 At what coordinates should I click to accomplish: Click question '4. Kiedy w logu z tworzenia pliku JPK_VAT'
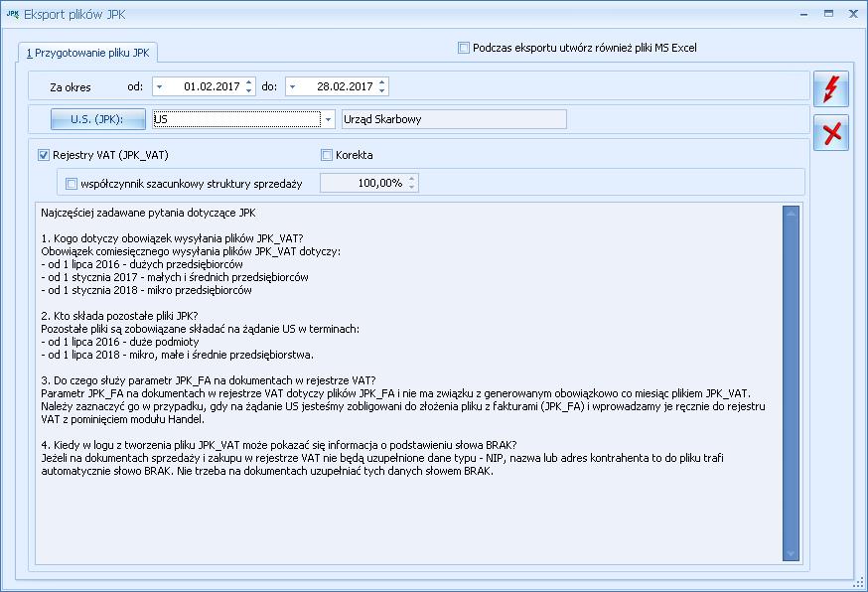tap(279, 445)
